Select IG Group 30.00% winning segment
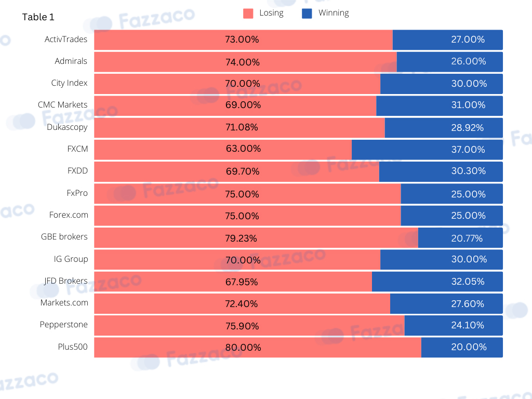 tap(442, 260)
